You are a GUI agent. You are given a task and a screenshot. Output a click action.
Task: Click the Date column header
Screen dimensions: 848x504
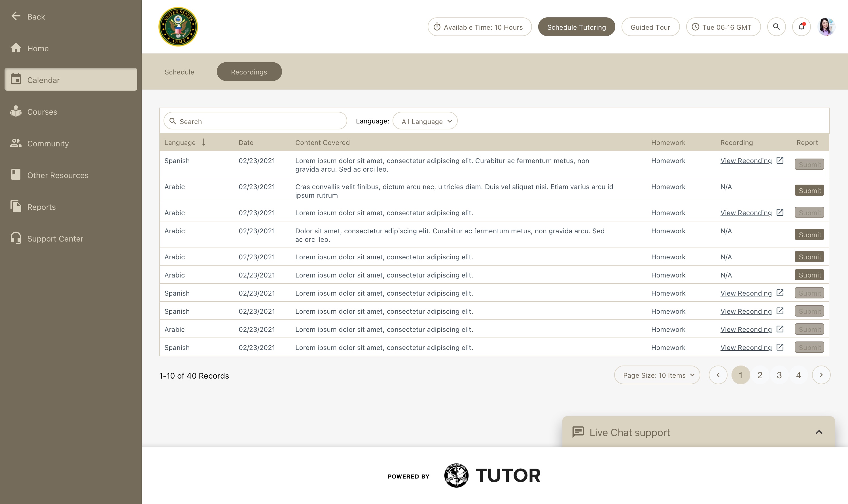coord(246,142)
